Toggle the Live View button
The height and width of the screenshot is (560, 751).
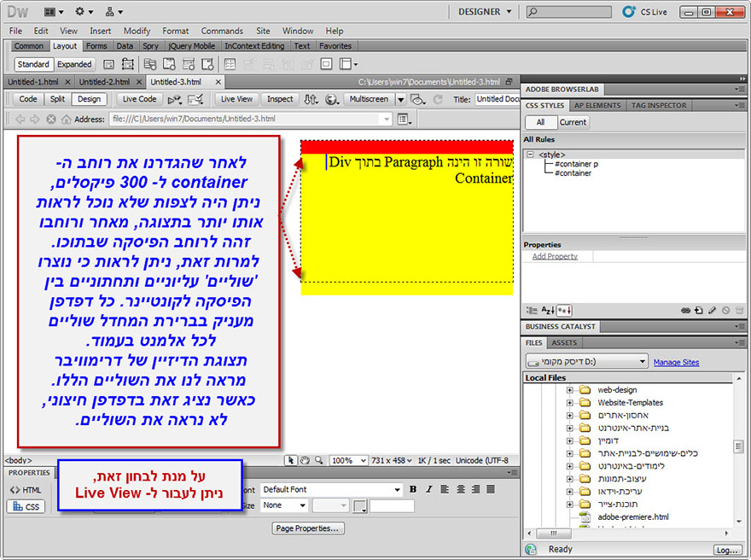click(236, 99)
